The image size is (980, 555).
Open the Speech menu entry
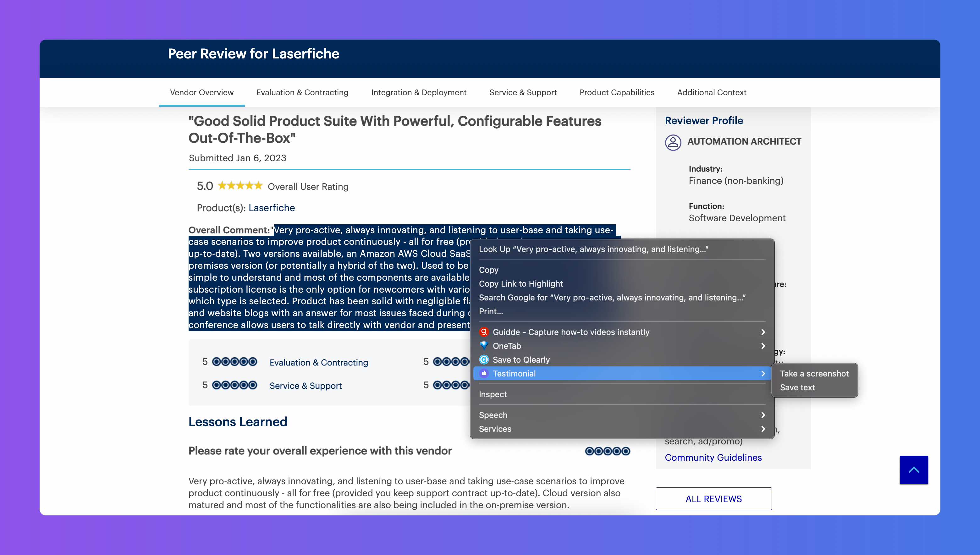tap(622, 415)
